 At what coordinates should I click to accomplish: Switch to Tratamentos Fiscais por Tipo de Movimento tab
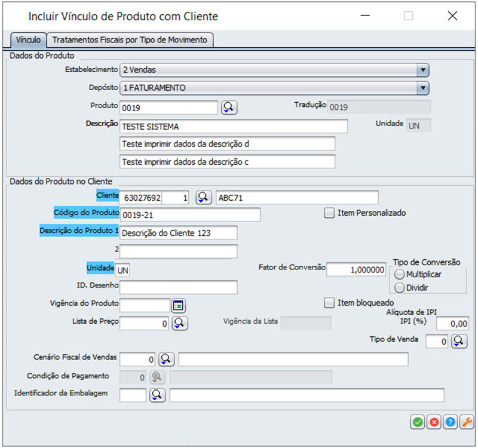[130, 40]
